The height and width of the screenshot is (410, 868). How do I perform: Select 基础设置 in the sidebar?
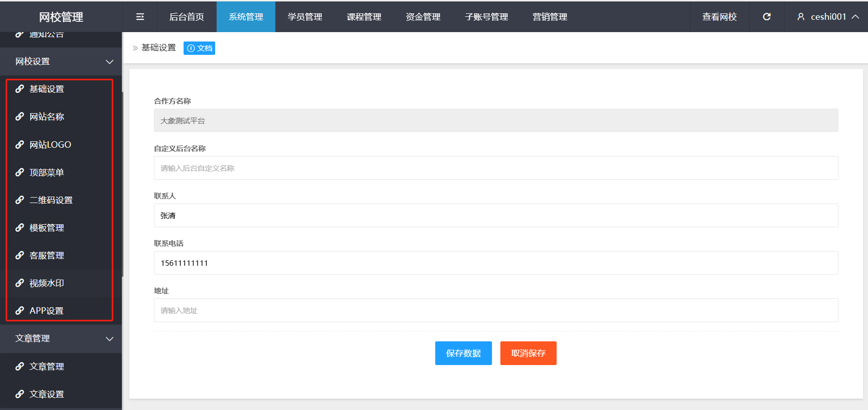60,89
